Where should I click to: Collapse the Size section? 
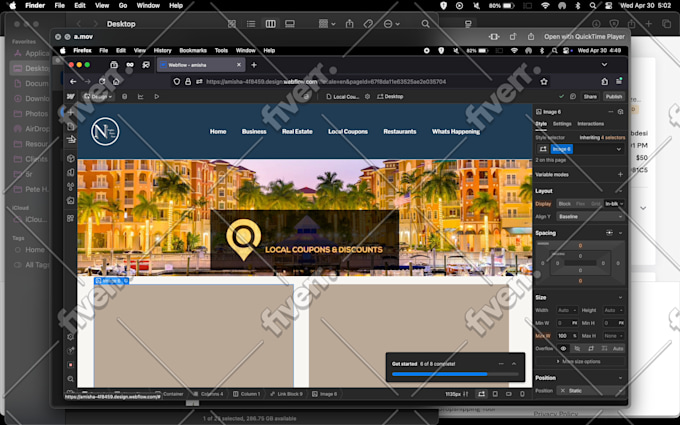pyautogui.click(x=620, y=298)
